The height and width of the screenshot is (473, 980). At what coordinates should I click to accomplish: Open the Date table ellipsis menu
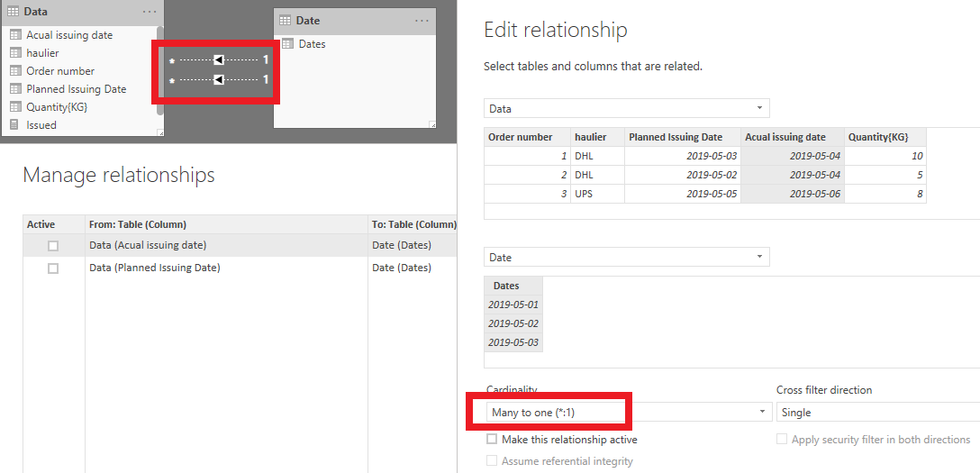[x=423, y=21]
